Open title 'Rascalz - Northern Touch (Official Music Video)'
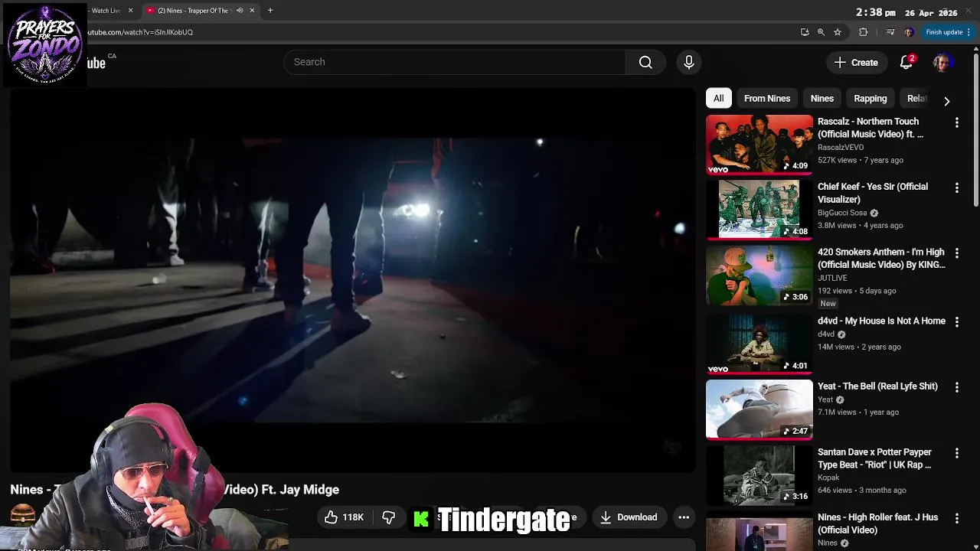980x551 pixels. [x=871, y=128]
